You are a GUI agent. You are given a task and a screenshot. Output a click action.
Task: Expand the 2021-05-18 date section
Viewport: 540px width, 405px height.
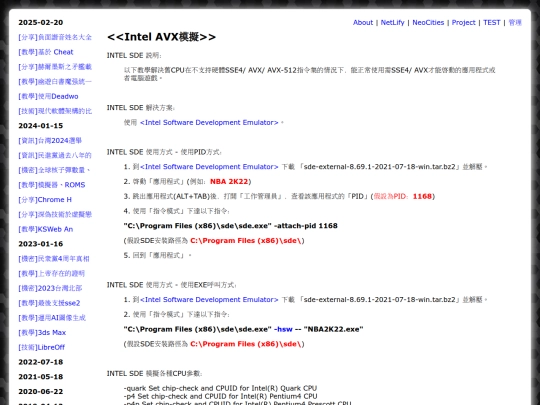coord(41,377)
